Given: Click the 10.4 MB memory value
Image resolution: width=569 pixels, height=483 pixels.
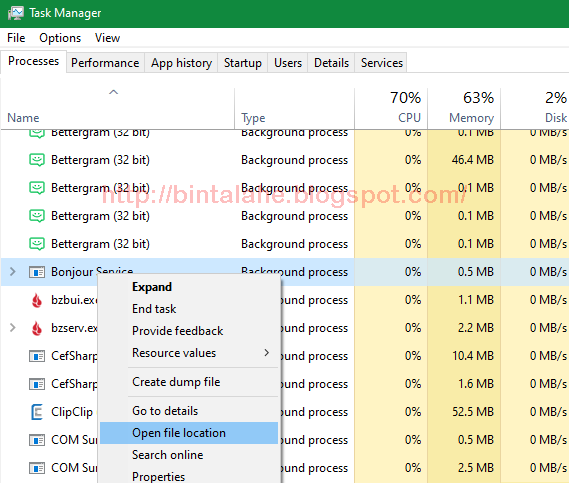Looking at the screenshot, I should point(473,356).
